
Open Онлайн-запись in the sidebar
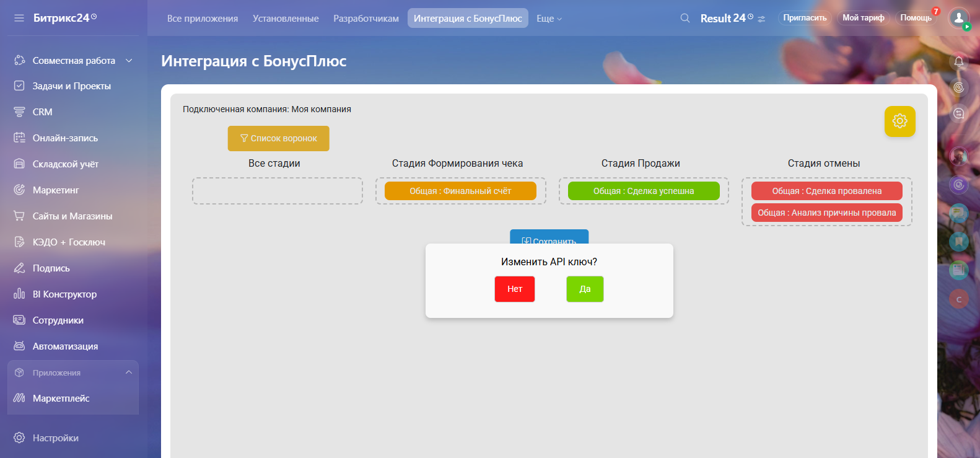click(65, 138)
